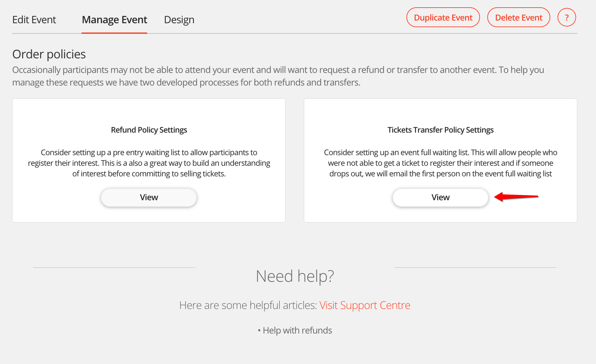
Task: Click the divider line left of Need help?
Action: click(114, 268)
